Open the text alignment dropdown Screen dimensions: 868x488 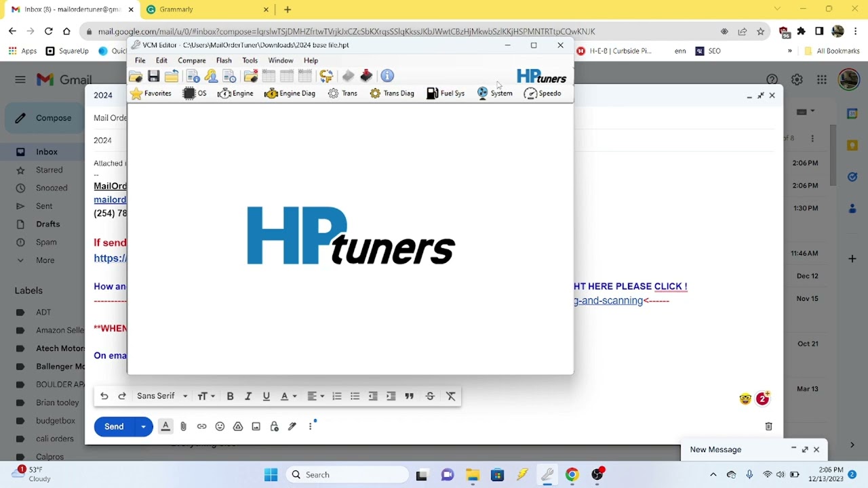[x=315, y=396]
